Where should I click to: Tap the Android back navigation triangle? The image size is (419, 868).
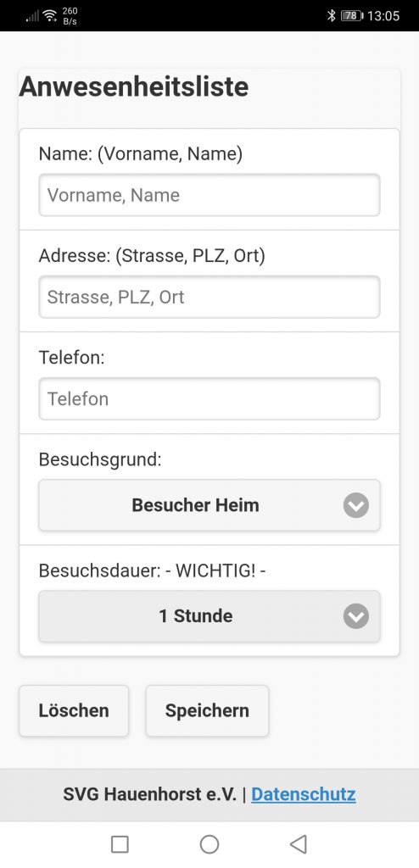[x=298, y=843]
